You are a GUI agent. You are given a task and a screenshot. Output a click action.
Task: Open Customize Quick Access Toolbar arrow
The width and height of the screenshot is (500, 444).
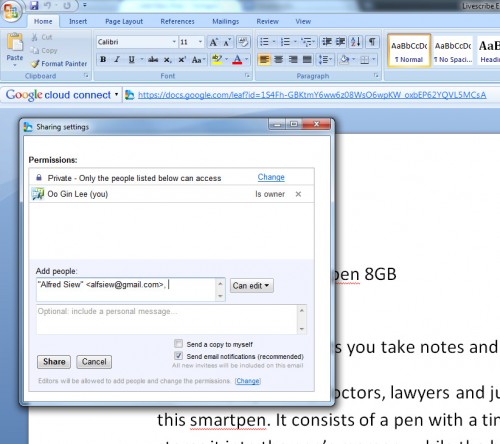pos(85,5)
